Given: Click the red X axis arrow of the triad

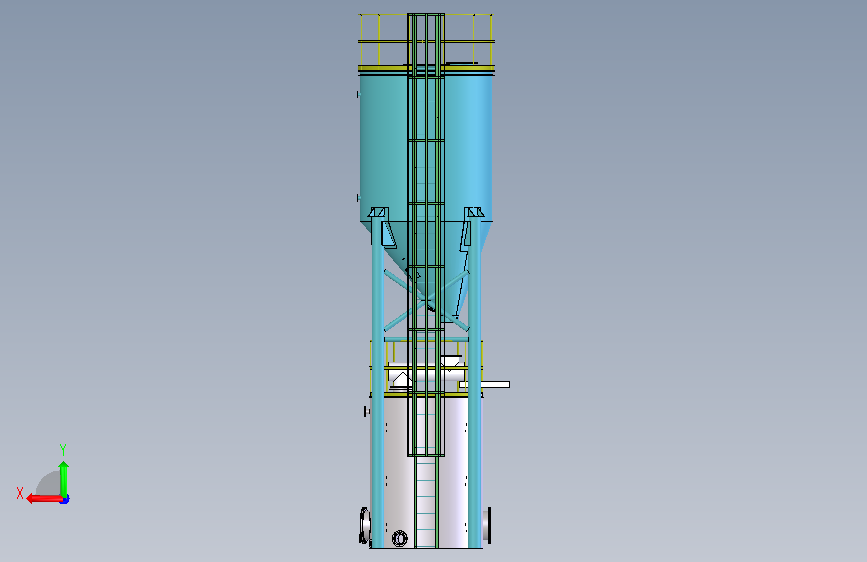Looking at the screenshot, I should pos(44,499).
